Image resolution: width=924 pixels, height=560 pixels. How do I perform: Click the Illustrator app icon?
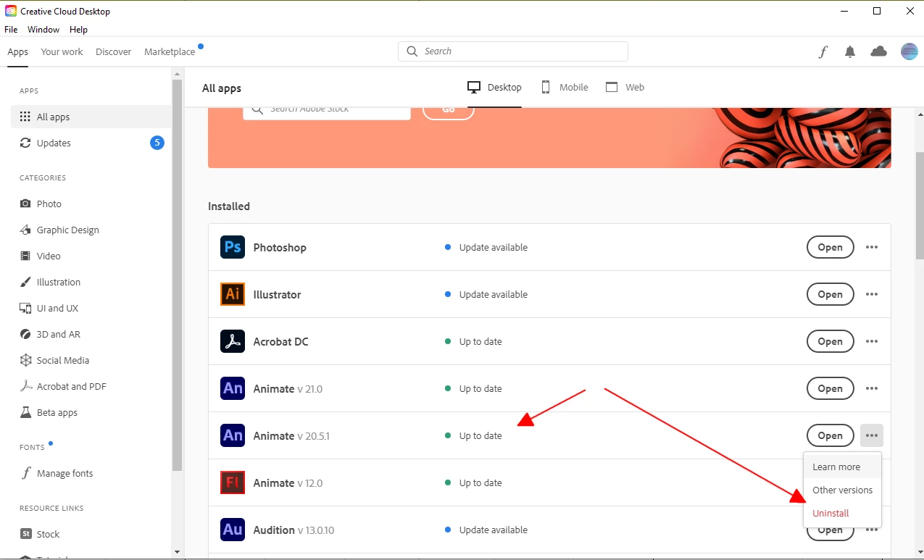[x=233, y=294]
